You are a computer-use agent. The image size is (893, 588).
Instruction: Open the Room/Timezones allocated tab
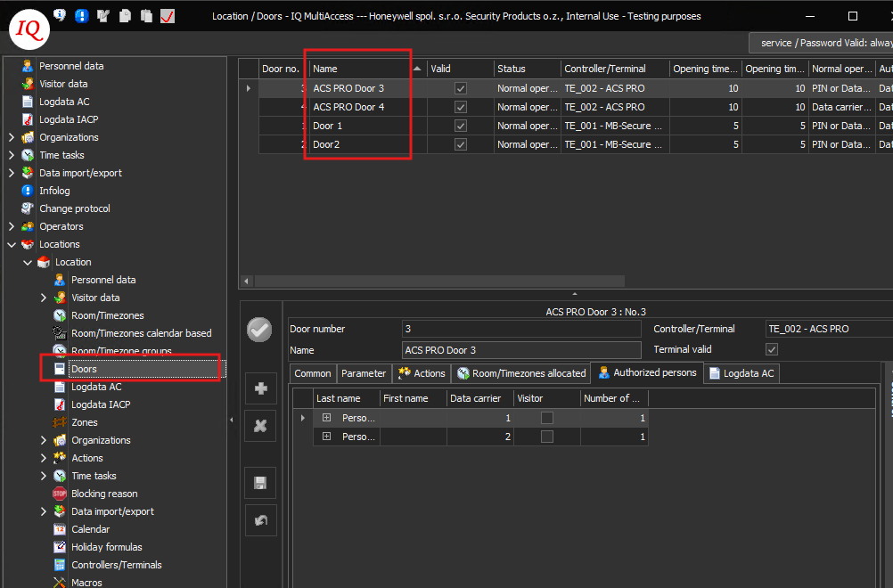(x=521, y=373)
